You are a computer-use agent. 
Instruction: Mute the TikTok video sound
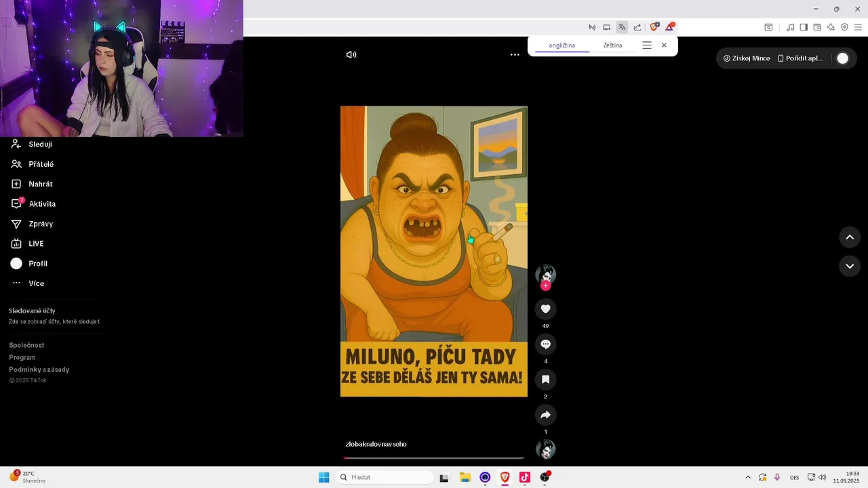tap(351, 55)
